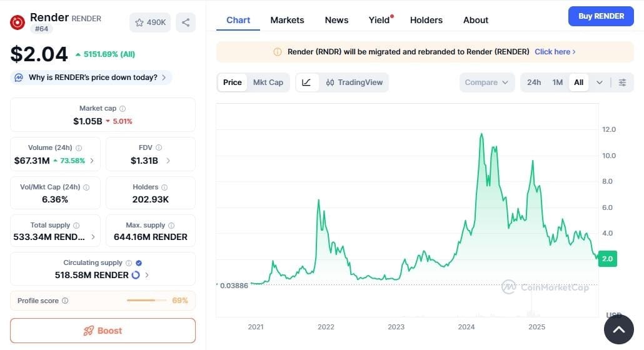Click the Market cap info icon

123,109
